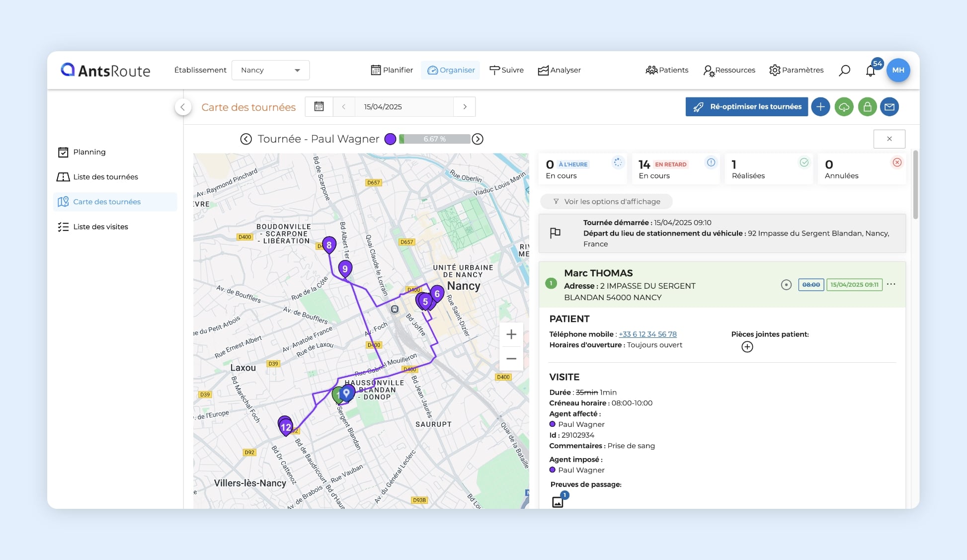Click the notifications bell icon

[x=870, y=71]
